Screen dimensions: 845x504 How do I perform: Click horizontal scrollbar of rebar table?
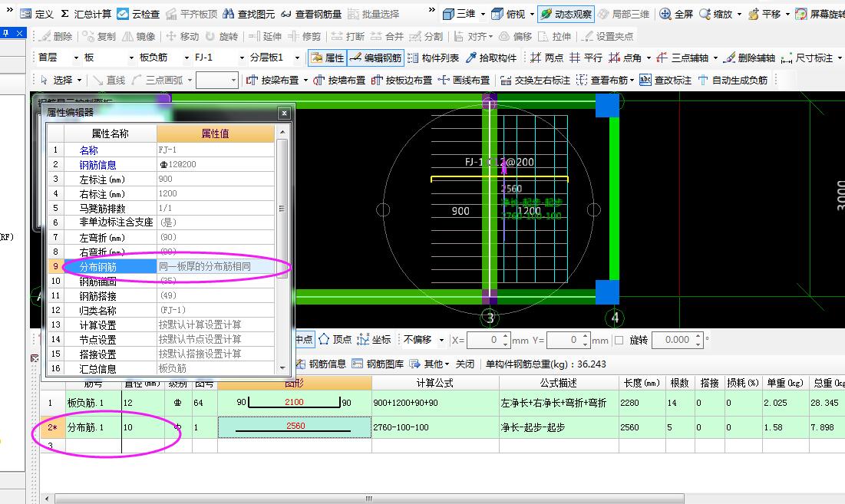click(369, 499)
